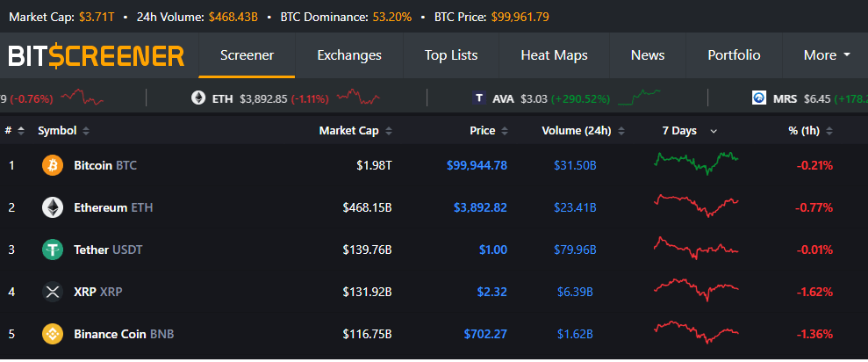Click the Binance Coin logo icon
Screen dimensions: 868x362
click(53, 334)
